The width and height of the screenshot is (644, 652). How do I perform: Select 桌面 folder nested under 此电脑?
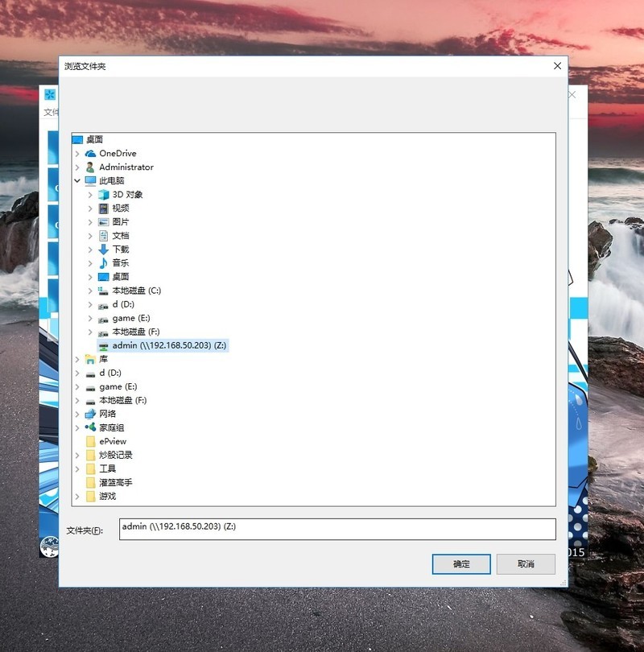[121, 277]
